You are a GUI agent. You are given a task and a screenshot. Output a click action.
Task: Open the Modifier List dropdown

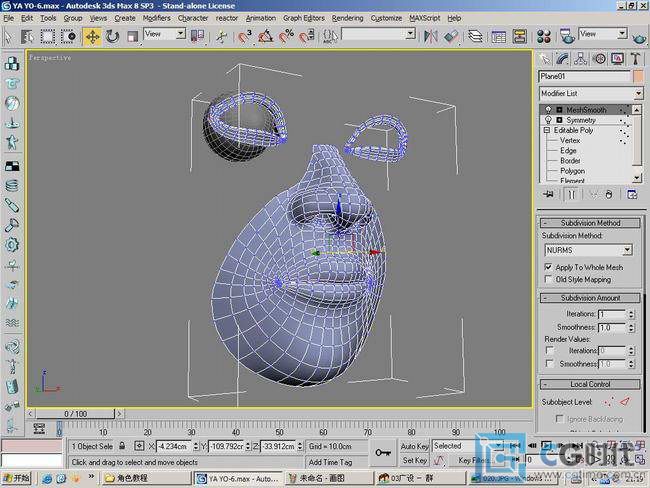point(591,93)
